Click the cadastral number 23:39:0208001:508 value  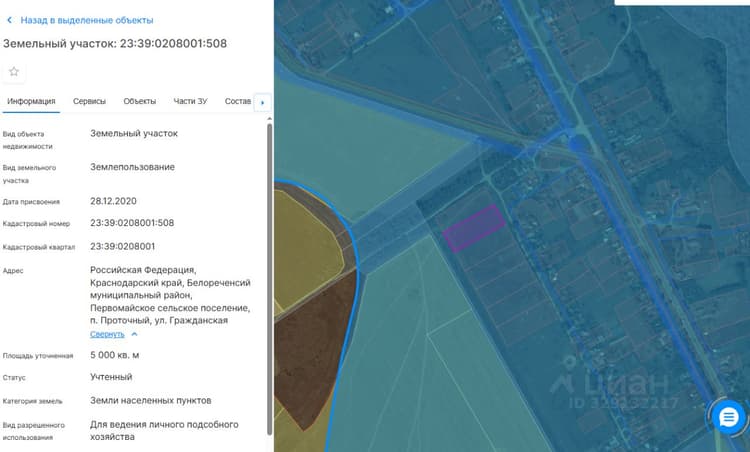[132, 223]
